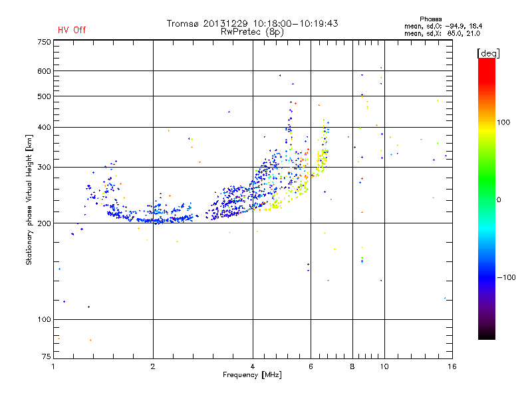Screen dimensions: 532x399
Task: Click the x-axis tick label '2'
Action: pos(153,366)
